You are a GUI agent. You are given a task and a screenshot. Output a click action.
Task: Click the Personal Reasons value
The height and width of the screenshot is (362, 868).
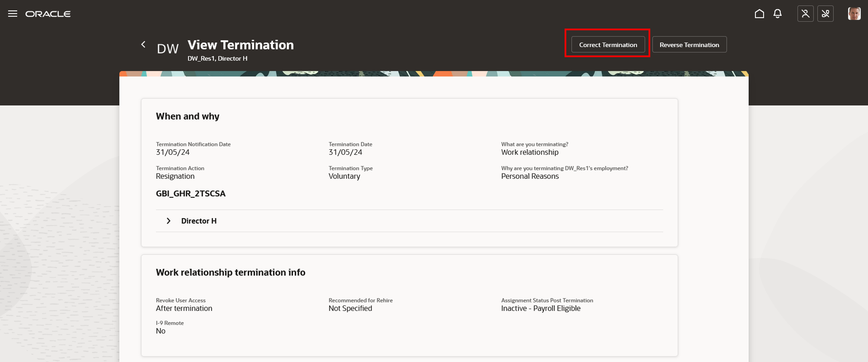[530, 176]
